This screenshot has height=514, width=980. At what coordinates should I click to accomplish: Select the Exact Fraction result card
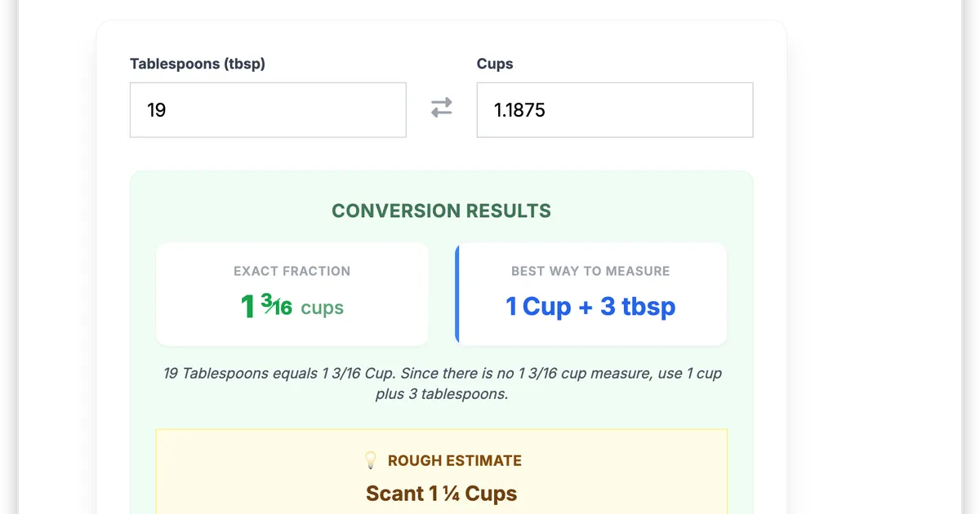(292, 294)
